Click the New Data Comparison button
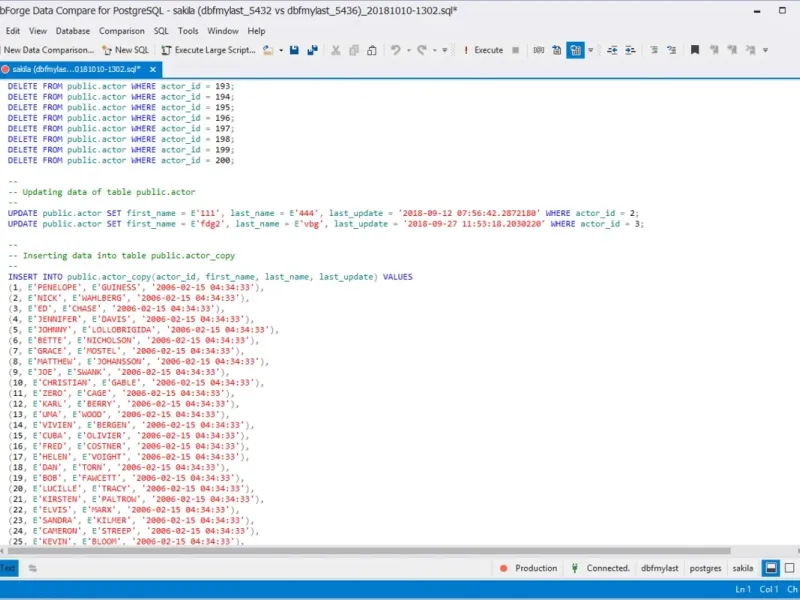 (48, 50)
